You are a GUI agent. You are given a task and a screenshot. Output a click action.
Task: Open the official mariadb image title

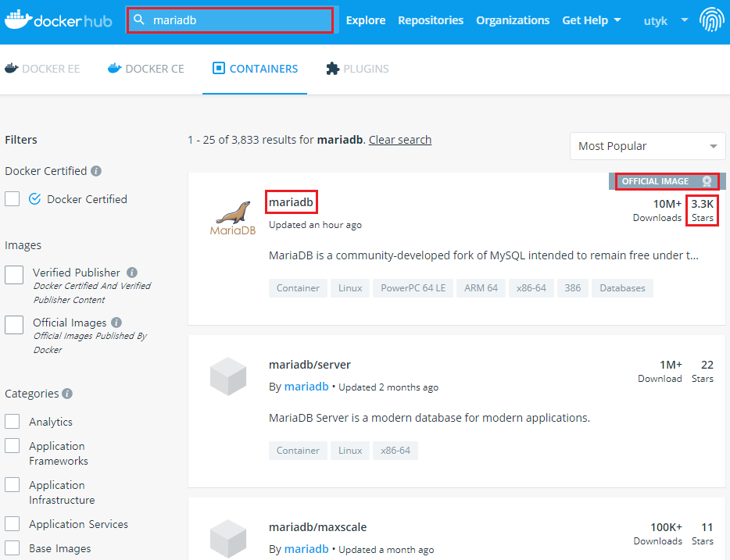pyautogui.click(x=291, y=202)
